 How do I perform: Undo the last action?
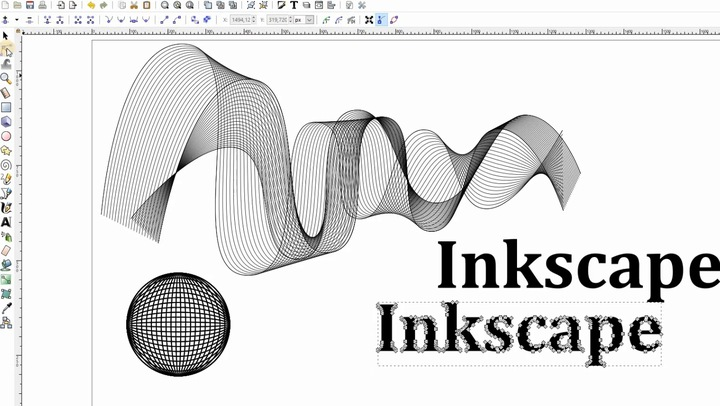pyautogui.click(x=91, y=6)
